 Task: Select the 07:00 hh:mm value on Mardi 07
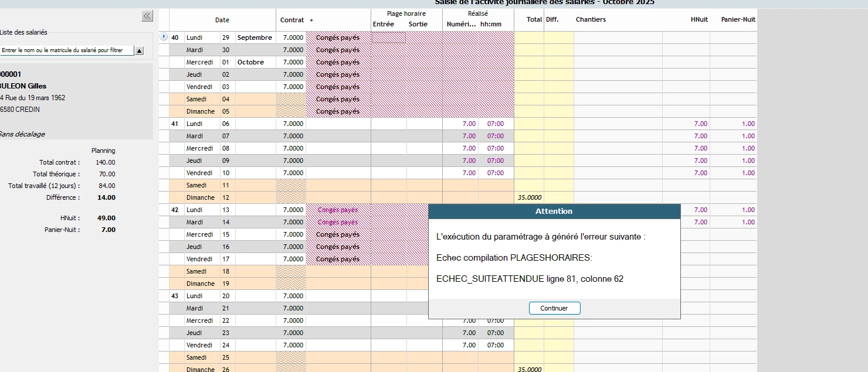pos(496,136)
